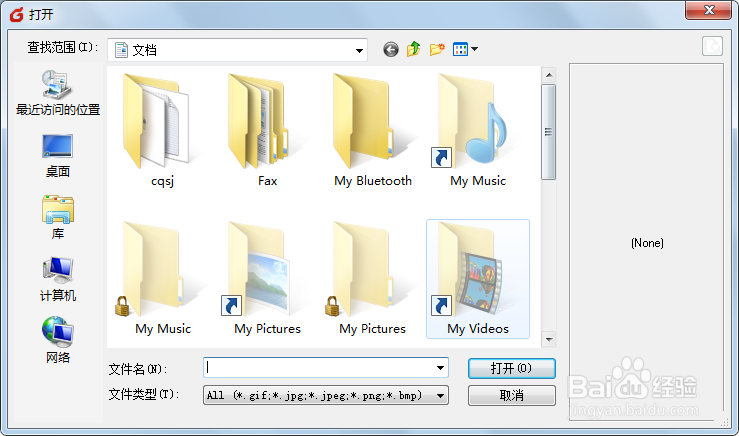Open 网络 in sidebar

[x=57, y=340]
